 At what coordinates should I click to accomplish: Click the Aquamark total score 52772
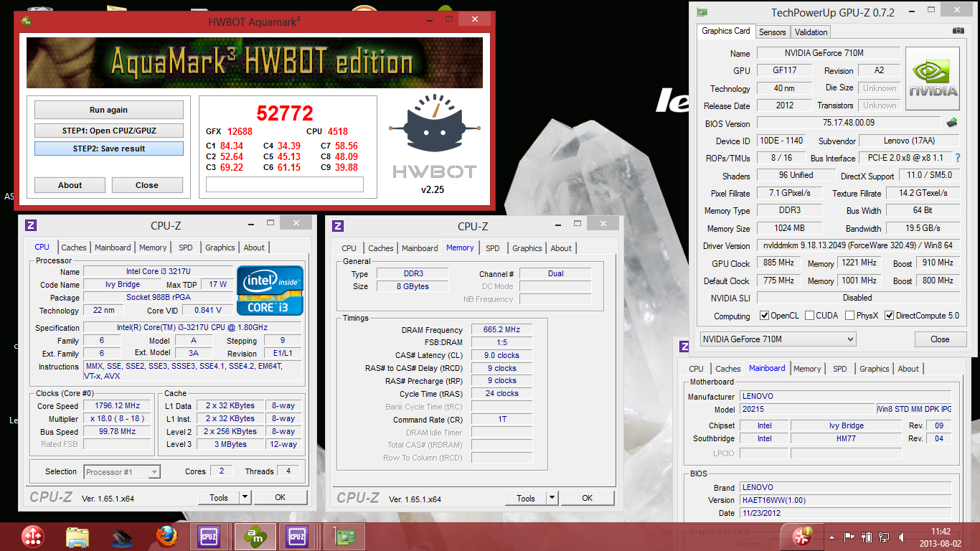click(285, 113)
